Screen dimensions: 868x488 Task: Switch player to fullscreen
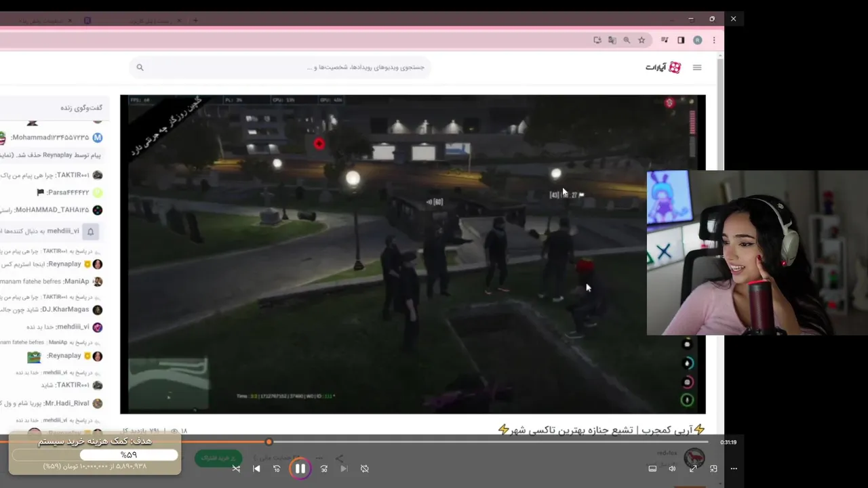(x=693, y=468)
